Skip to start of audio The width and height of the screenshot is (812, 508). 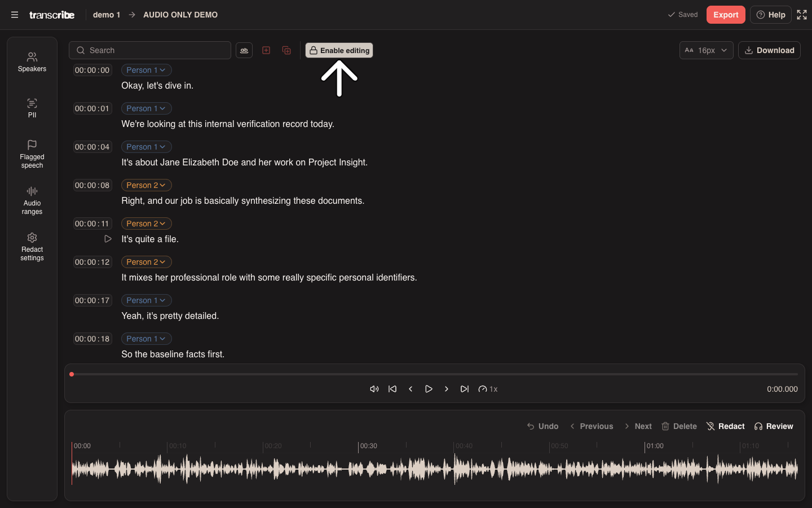click(x=392, y=389)
